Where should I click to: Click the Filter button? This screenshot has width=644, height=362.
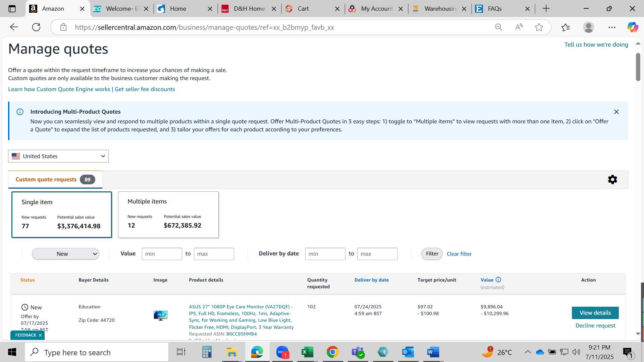coord(432,254)
